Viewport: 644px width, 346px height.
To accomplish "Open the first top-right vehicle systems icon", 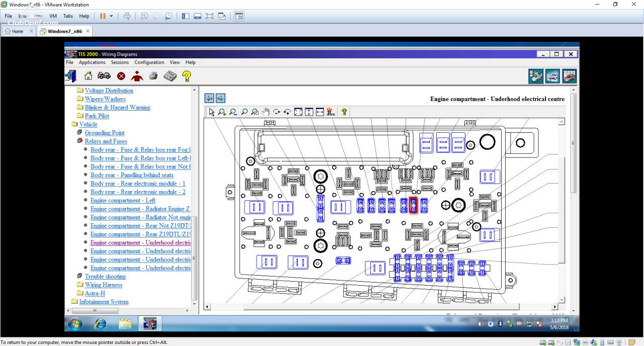I will click(536, 76).
